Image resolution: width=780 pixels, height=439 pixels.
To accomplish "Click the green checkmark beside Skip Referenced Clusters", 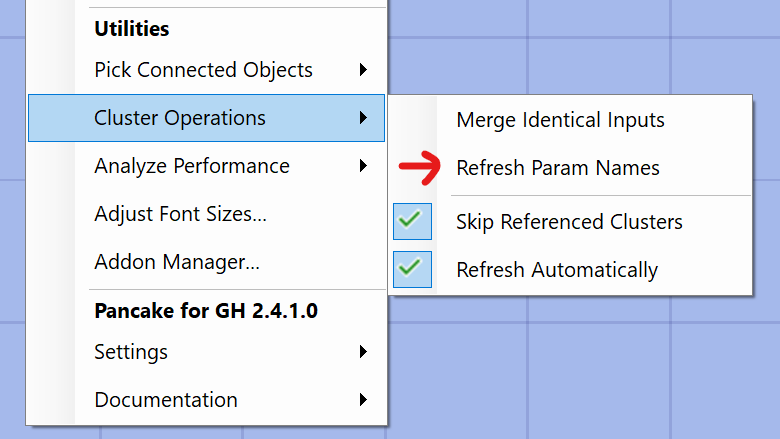I will tap(412, 221).
